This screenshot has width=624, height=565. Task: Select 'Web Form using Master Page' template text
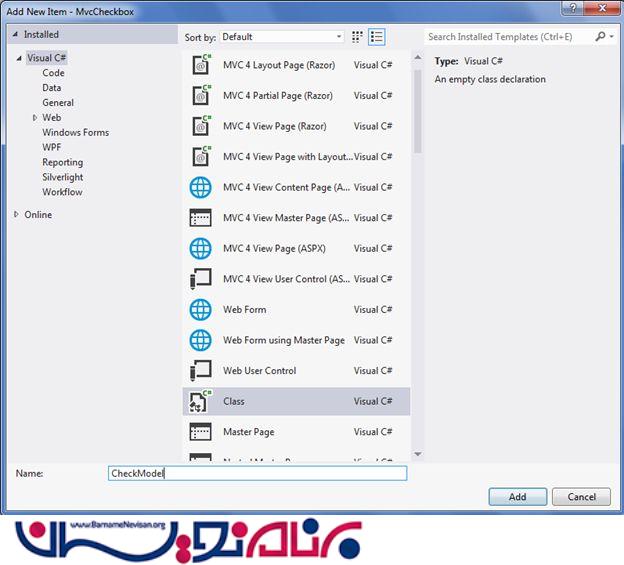[x=284, y=341]
